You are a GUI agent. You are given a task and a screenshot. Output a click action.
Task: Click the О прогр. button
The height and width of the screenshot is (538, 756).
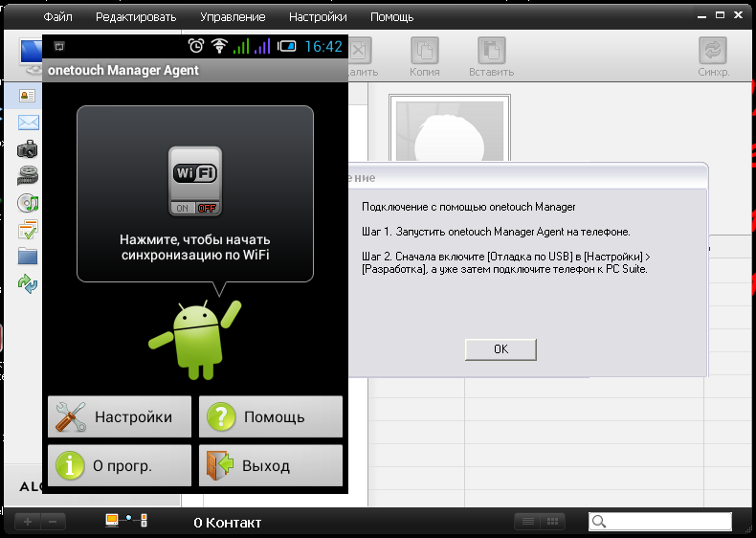(x=120, y=465)
